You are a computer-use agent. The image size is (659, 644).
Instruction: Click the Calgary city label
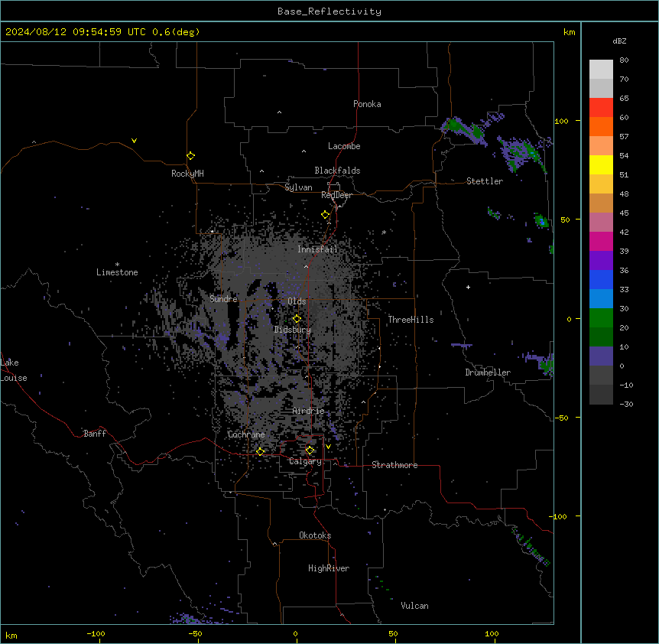pyautogui.click(x=305, y=461)
